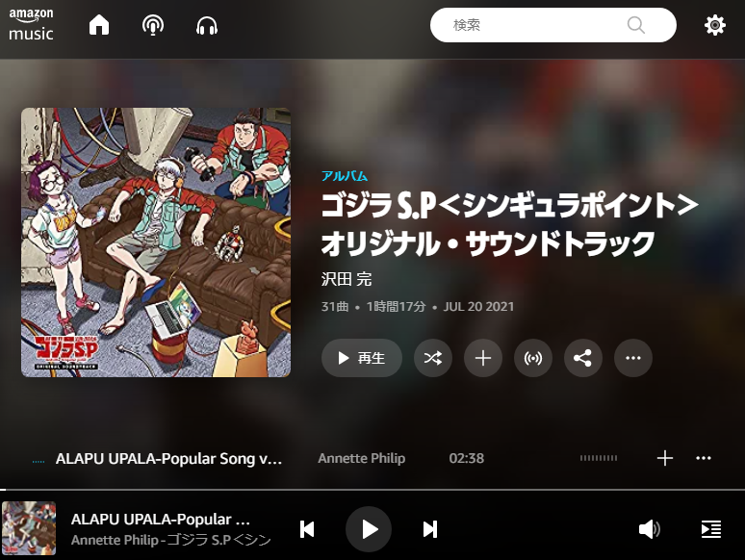Skip to the previous track

click(307, 529)
